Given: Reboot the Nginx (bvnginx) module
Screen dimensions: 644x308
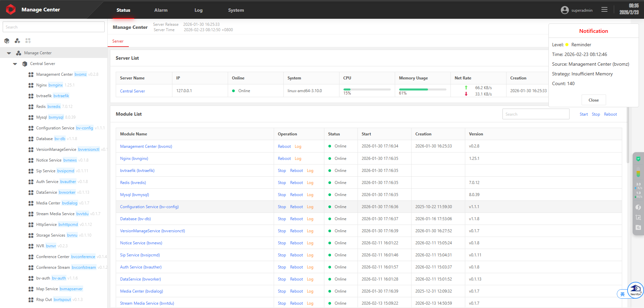Looking at the screenshot, I should click(284, 159).
